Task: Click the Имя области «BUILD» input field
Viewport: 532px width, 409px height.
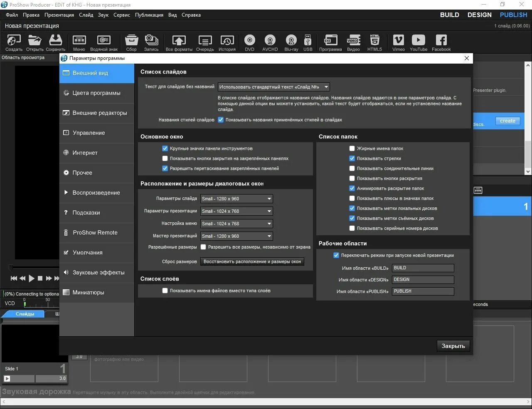Action: tap(423, 268)
